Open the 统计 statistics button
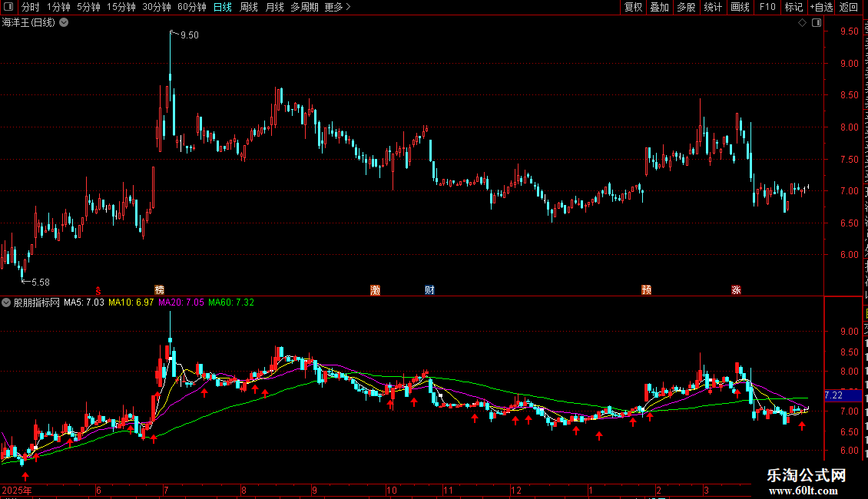Viewport: 868px width, 499px height. pos(712,7)
